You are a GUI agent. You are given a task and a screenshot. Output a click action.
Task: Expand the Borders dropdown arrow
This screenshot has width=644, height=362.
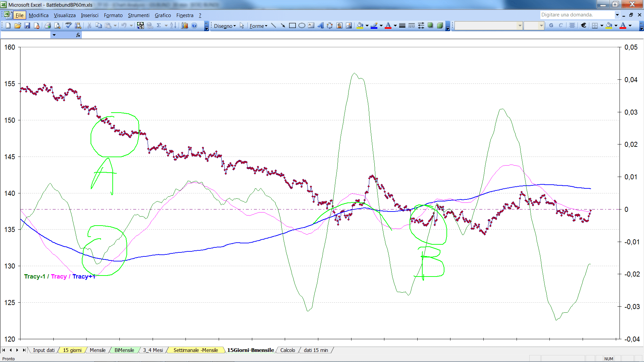[x=602, y=25]
